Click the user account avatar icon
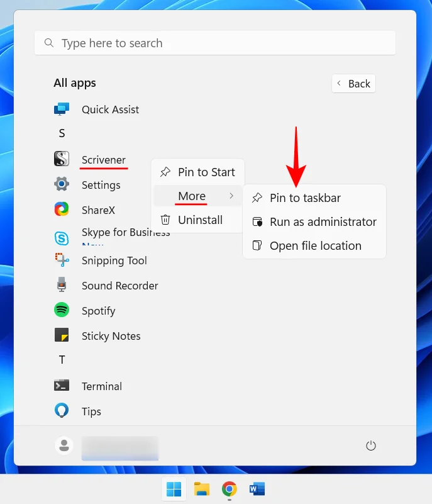This screenshot has height=504, width=432. click(64, 445)
